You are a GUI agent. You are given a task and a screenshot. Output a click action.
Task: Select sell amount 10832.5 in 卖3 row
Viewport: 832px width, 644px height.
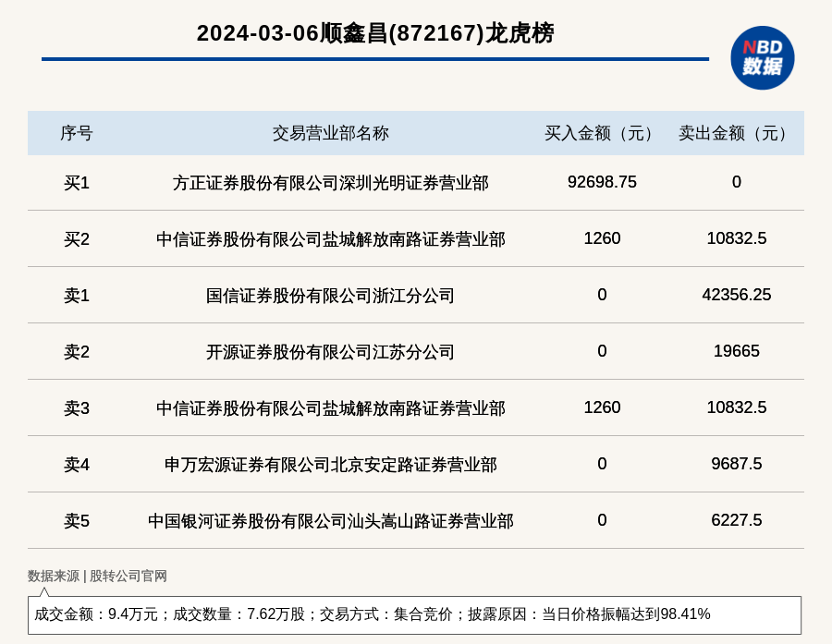pos(737,407)
